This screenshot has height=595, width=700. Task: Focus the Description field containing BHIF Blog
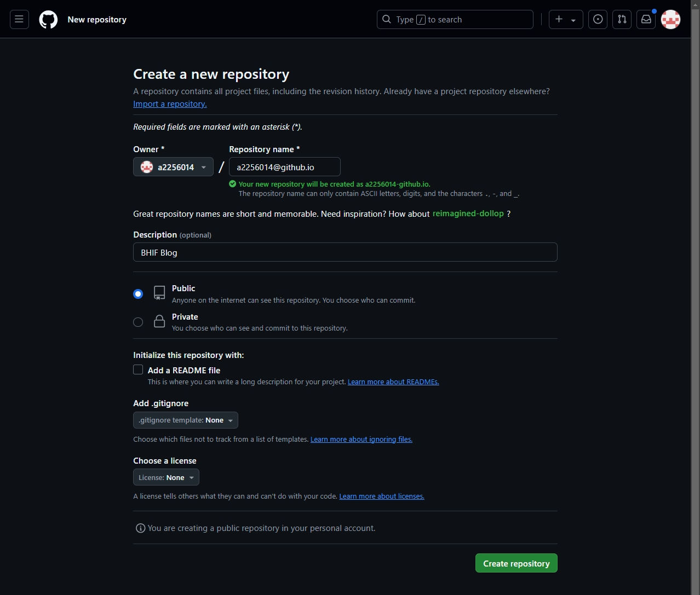(345, 252)
